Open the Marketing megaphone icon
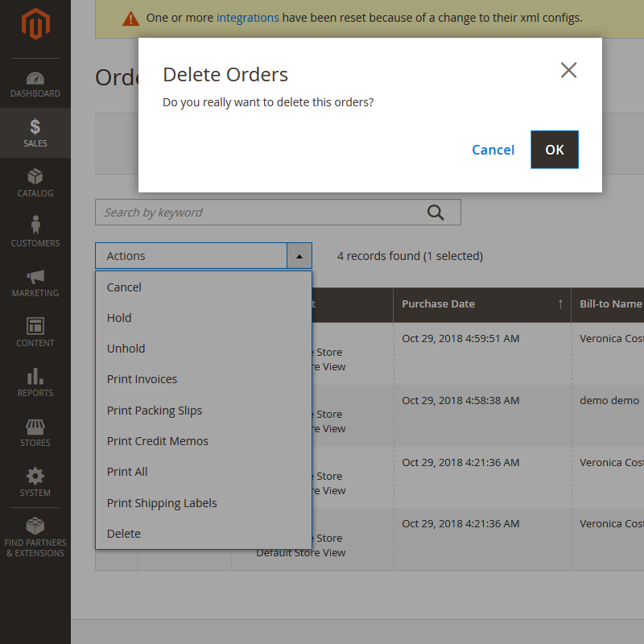Image resolution: width=644 pixels, height=644 pixels. coord(35,277)
